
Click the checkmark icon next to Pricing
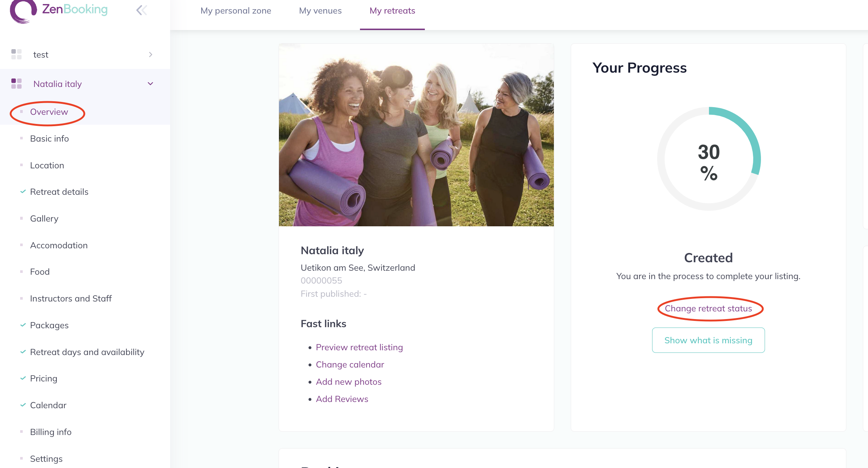pos(23,378)
